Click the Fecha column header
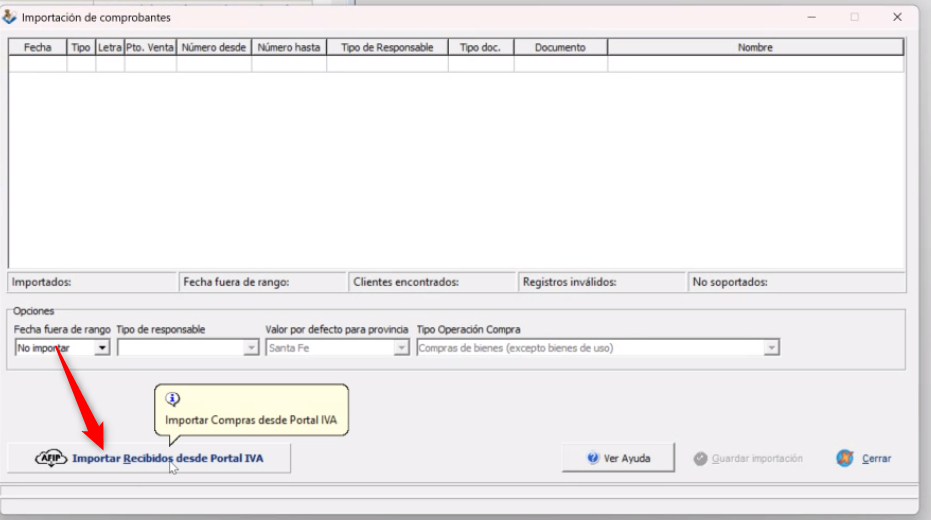Image resolution: width=931 pixels, height=520 pixels. [x=38, y=47]
